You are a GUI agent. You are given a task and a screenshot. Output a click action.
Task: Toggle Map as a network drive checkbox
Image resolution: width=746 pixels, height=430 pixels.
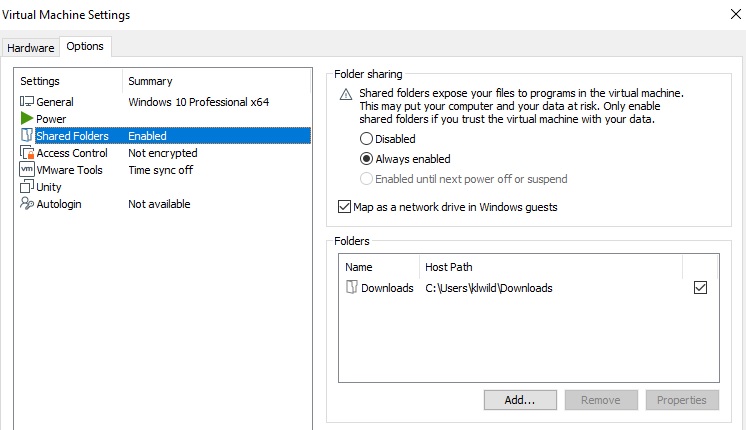point(345,207)
